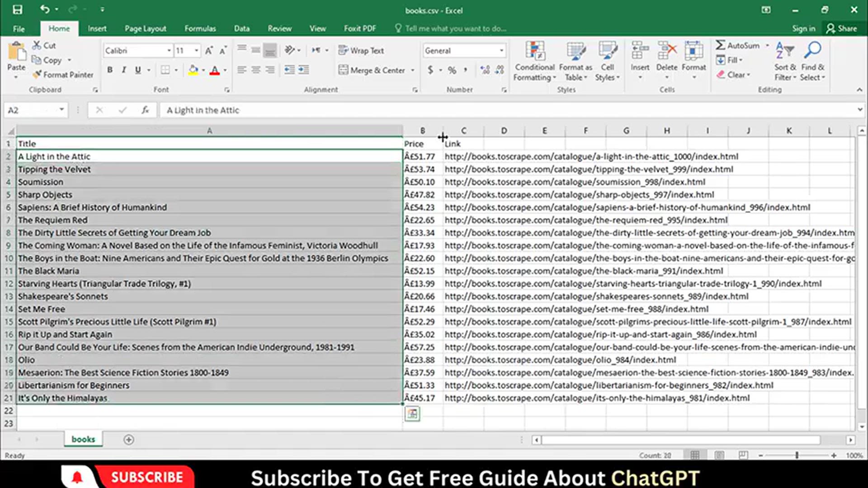Image resolution: width=868 pixels, height=488 pixels.
Task: Click the Conditional Formatting icon
Action: [534, 52]
